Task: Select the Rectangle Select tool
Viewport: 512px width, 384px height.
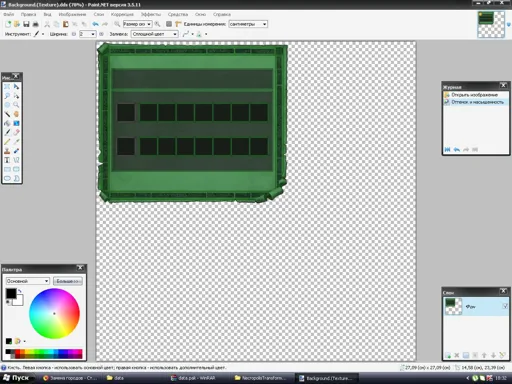Action: pyautogui.click(x=7, y=87)
